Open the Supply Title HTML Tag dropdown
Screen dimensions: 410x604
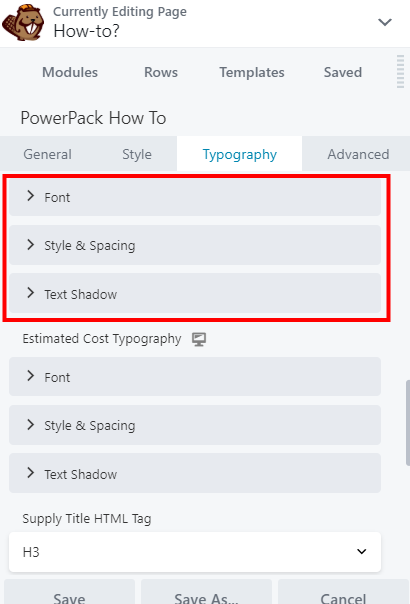[195, 552]
